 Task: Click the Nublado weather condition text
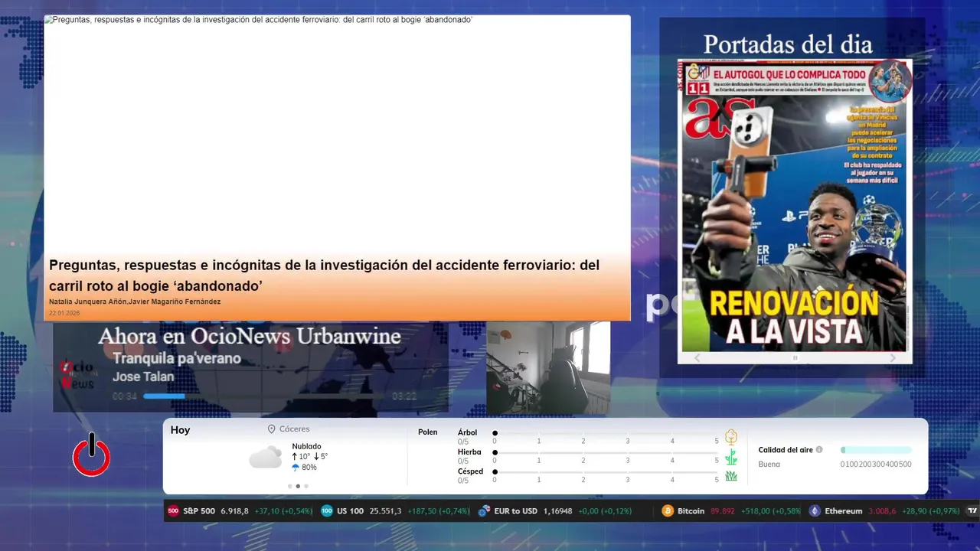tap(306, 446)
